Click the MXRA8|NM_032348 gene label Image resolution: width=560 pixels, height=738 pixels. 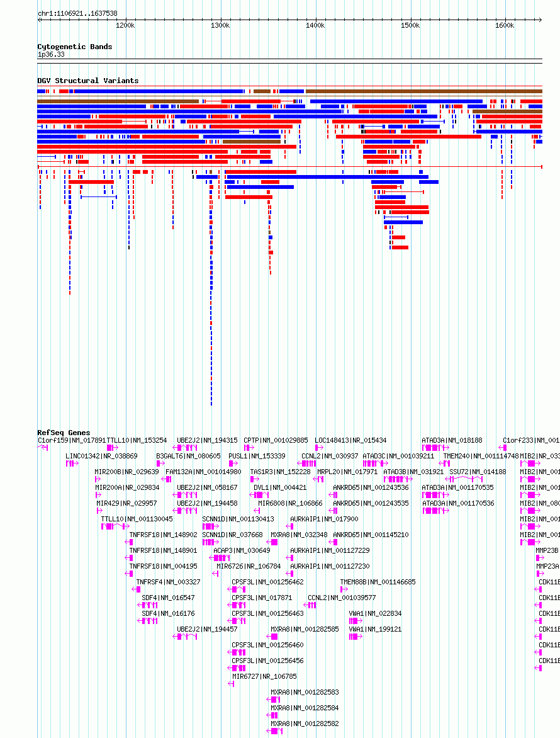coord(300,535)
